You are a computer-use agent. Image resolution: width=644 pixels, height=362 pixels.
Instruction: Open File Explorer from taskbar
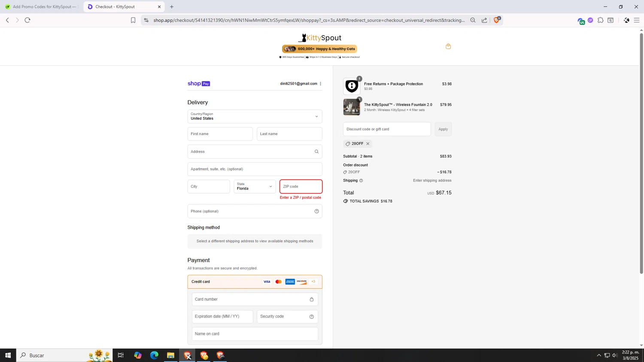(170, 355)
